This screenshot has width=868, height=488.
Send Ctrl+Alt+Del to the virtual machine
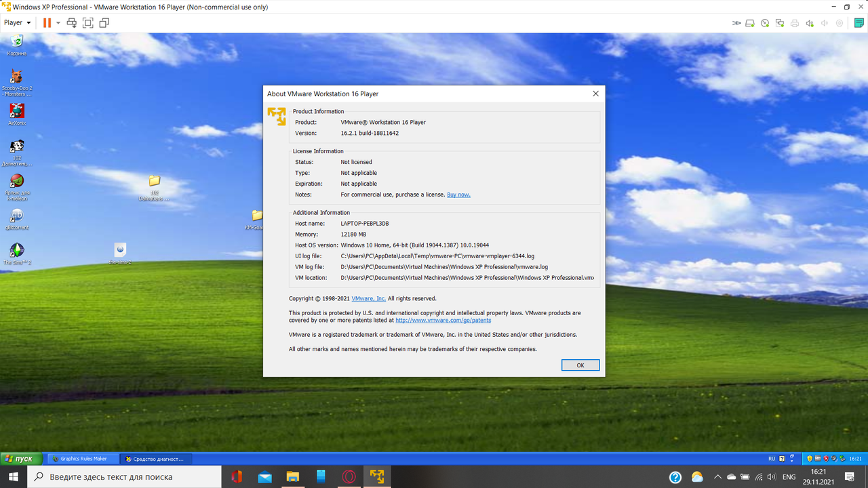click(x=71, y=23)
